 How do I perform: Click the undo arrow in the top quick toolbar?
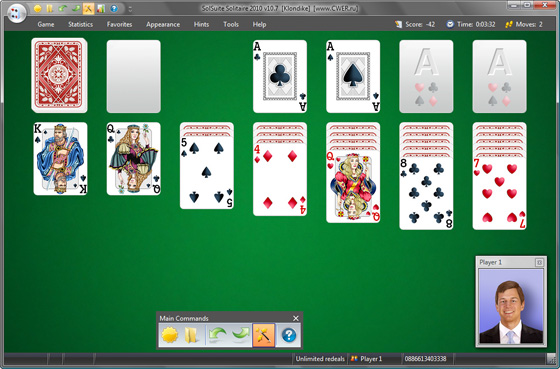coord(63,9)
